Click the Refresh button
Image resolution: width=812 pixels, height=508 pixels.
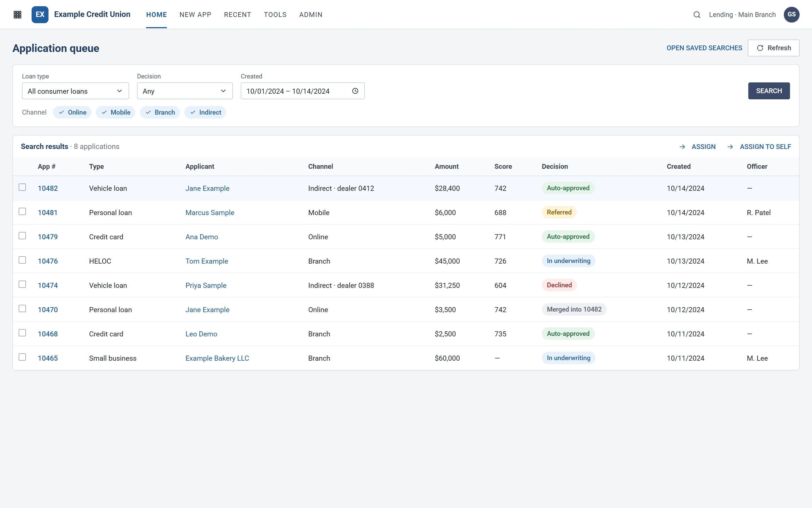[x=774, y=48]
